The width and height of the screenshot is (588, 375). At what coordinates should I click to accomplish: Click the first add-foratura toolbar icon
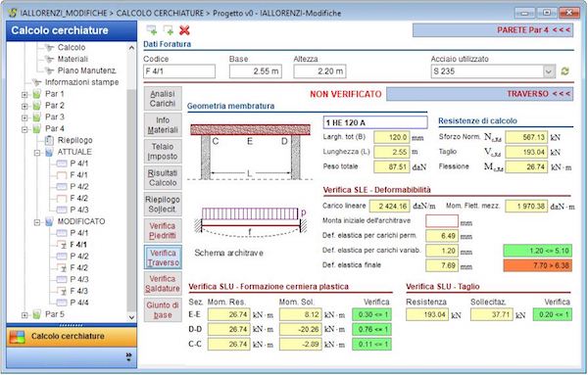point(152,30)
